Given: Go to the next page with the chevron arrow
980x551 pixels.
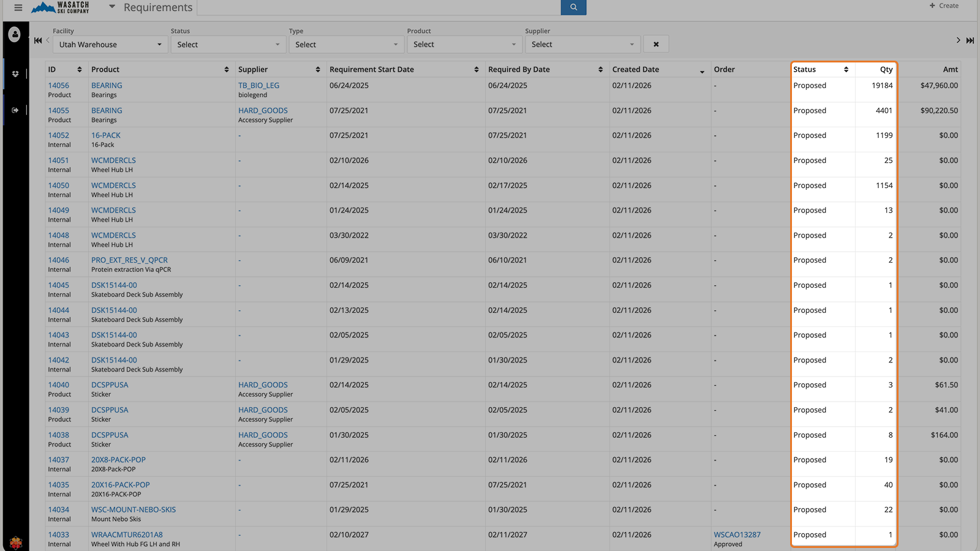Looking at the screenshot, I should pos(958,40).
